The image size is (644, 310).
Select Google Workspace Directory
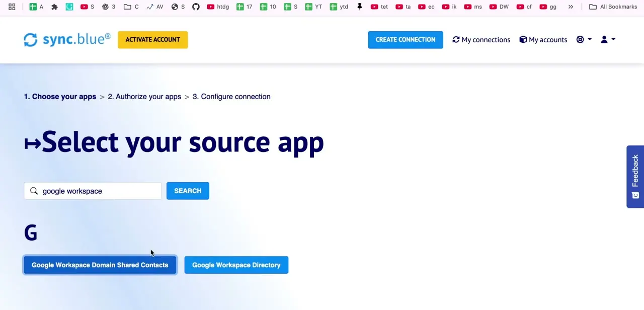236,265
